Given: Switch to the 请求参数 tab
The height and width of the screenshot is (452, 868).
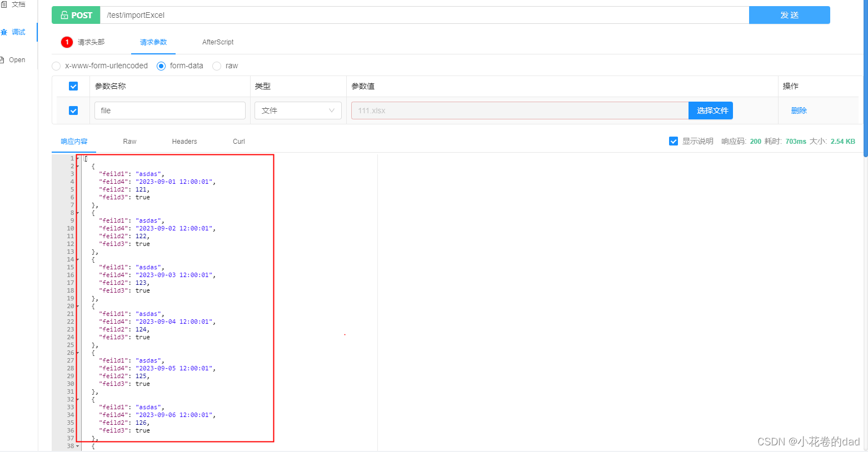Looking at the screenshot, I should click(153, 42).
